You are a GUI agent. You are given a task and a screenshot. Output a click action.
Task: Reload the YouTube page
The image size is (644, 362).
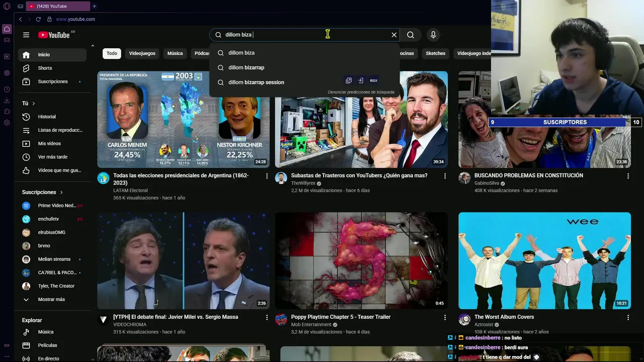38,19
